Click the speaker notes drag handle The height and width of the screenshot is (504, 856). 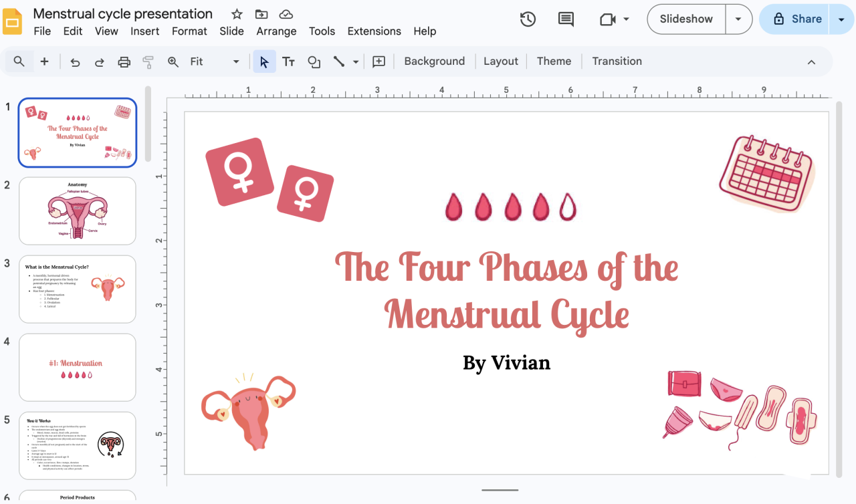pos(500,490)
